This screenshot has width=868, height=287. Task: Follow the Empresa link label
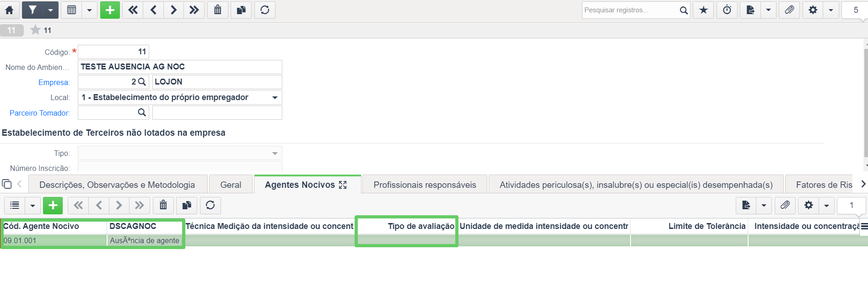(x=54, y=82)
